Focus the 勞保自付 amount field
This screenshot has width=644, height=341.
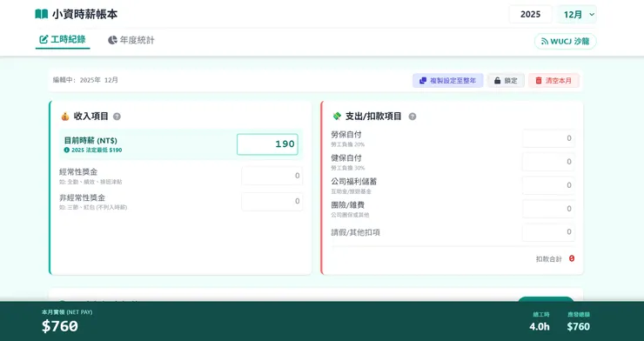point(548,138)
